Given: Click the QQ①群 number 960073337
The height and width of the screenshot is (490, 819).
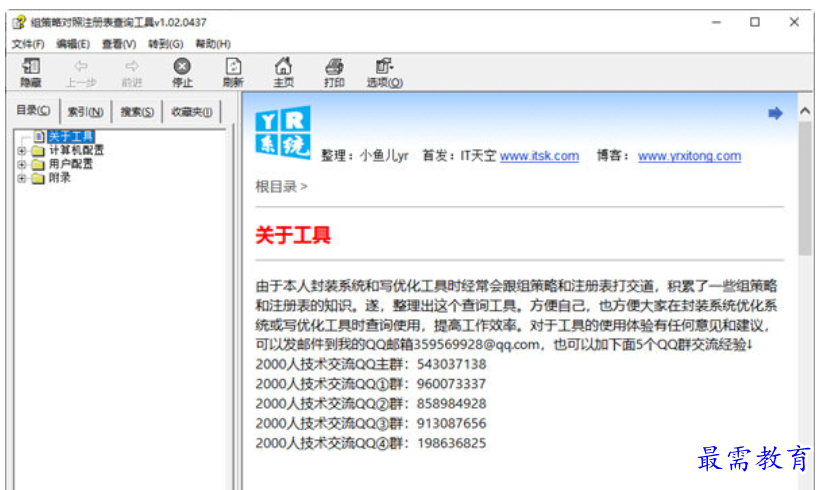Looking at the screenshot, I should [x=451, y=384].
